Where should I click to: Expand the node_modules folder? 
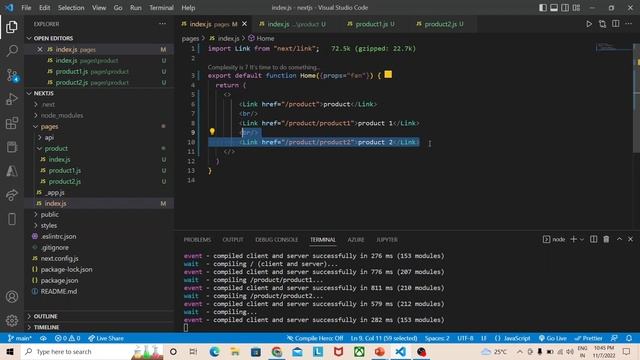[36, 116]
